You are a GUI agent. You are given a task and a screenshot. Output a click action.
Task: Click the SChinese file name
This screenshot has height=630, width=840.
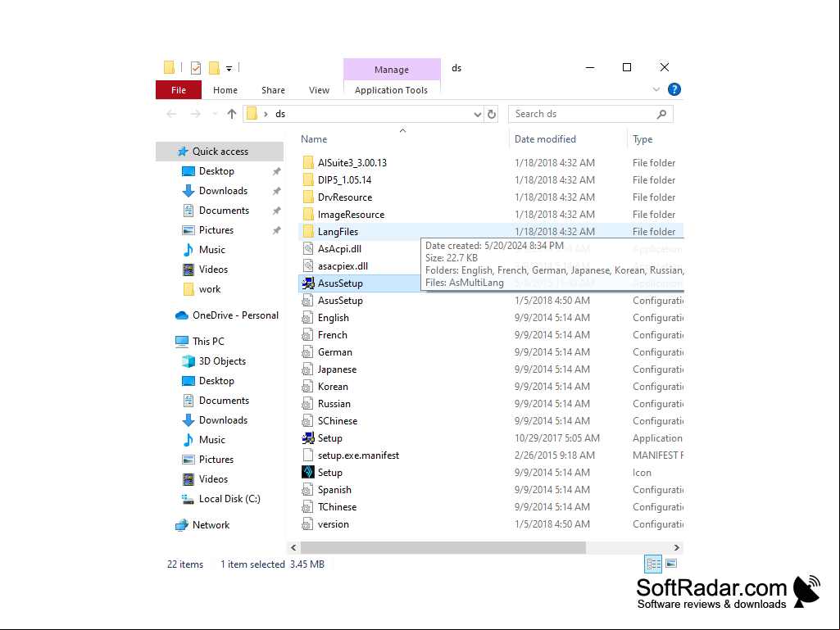click(338, 421)
